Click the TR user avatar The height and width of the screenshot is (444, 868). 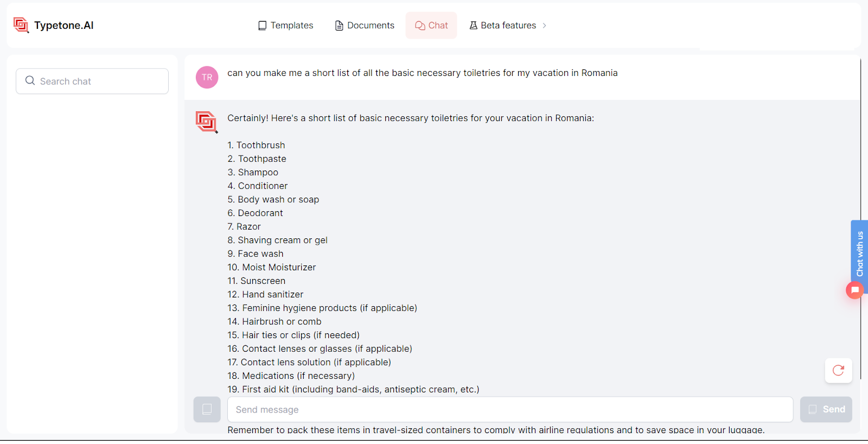[207, 78]
